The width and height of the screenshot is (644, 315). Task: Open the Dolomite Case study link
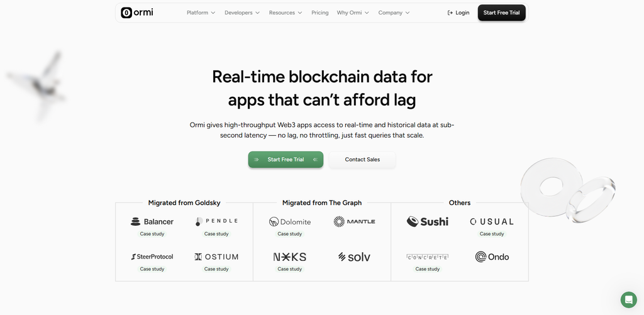tap(289, 234)
